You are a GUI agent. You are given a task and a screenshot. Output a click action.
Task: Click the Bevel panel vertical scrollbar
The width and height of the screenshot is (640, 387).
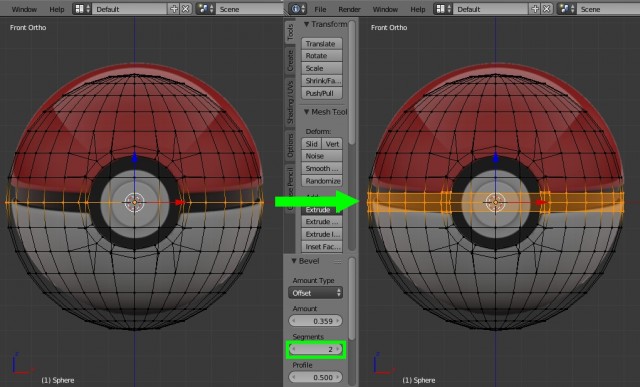pyautogui.click(x=351, y=299)
